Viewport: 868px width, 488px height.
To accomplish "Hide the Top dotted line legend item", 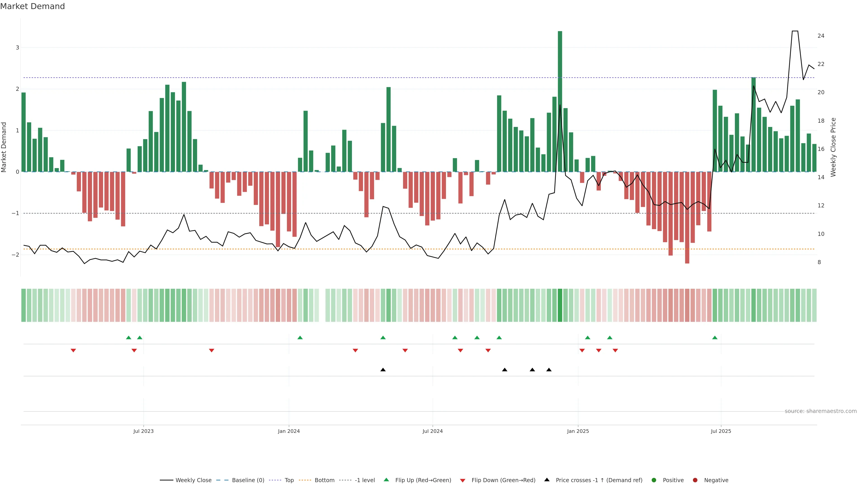I will point(289,480).
